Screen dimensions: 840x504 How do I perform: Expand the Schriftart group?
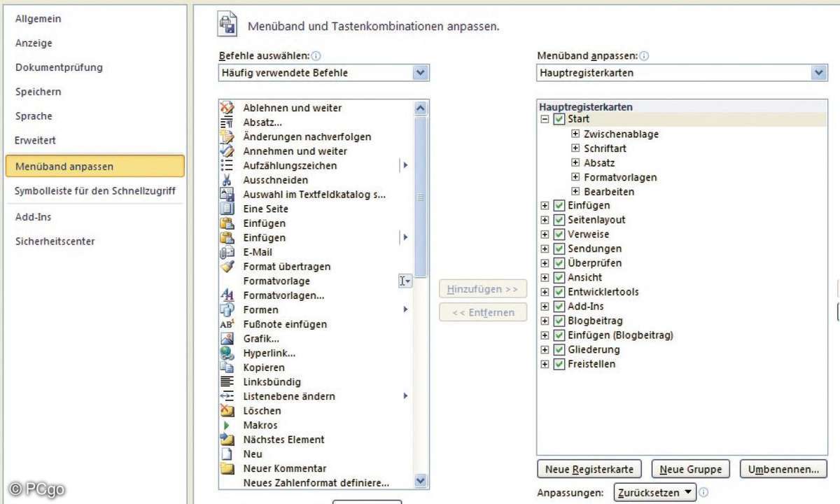[x=576, y=148]
